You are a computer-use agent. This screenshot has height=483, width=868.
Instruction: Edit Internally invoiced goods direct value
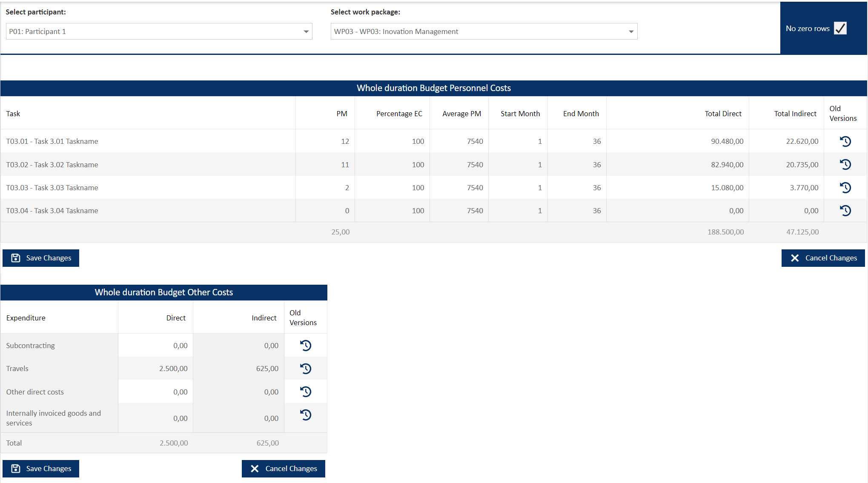point(155,418)
